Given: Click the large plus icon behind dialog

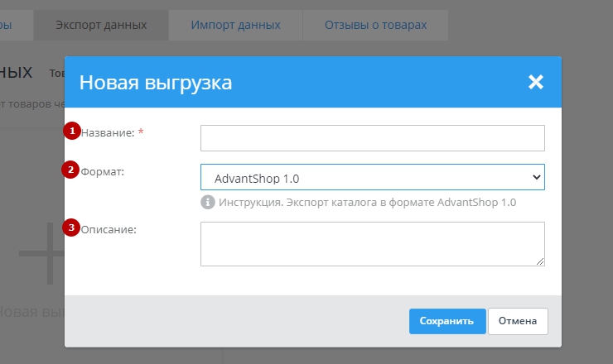Looking at the screenshot, I should tap(41, 252).
